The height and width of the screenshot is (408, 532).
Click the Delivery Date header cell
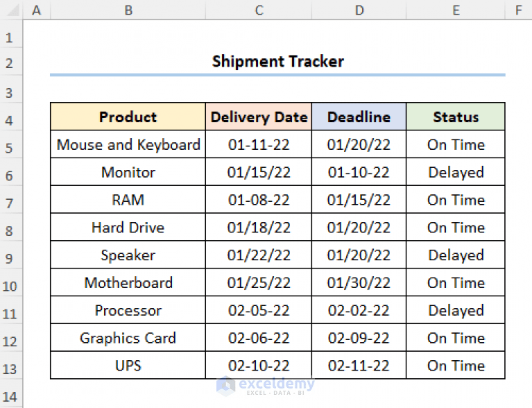tap(259, 117)
